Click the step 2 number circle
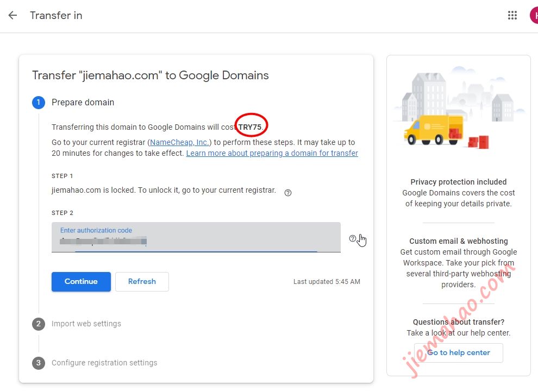The height and width of the screenshot is (392, 538). click(x=39, y=324)
